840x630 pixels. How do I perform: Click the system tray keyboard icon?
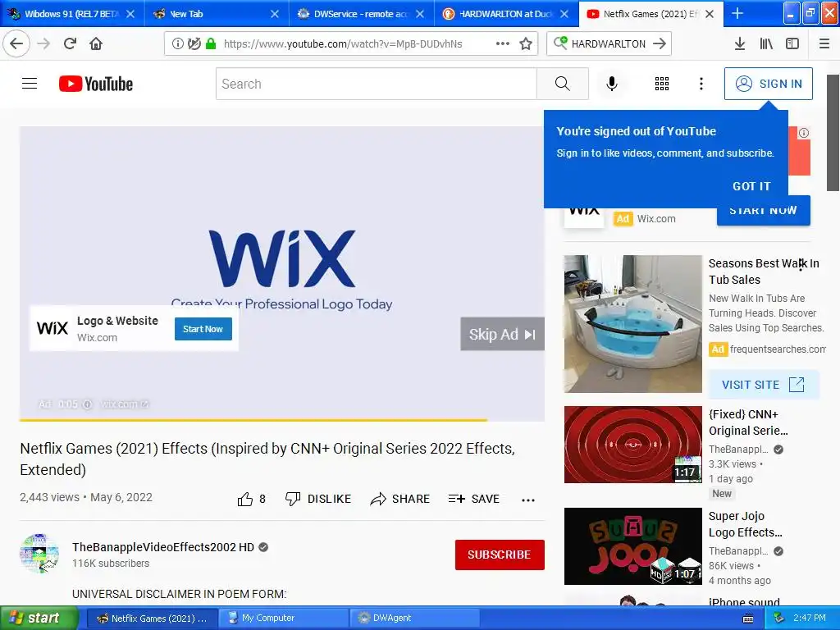748,619
